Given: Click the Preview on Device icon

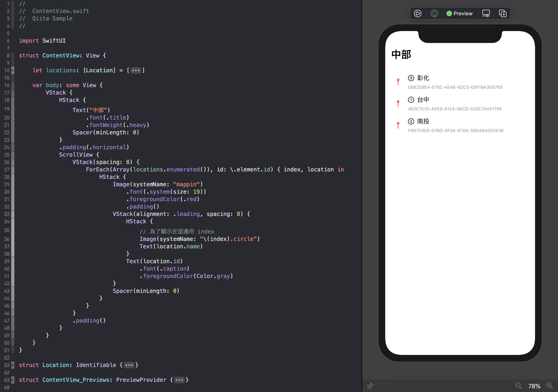Looking at the screenshot, I should coord(434,13).
